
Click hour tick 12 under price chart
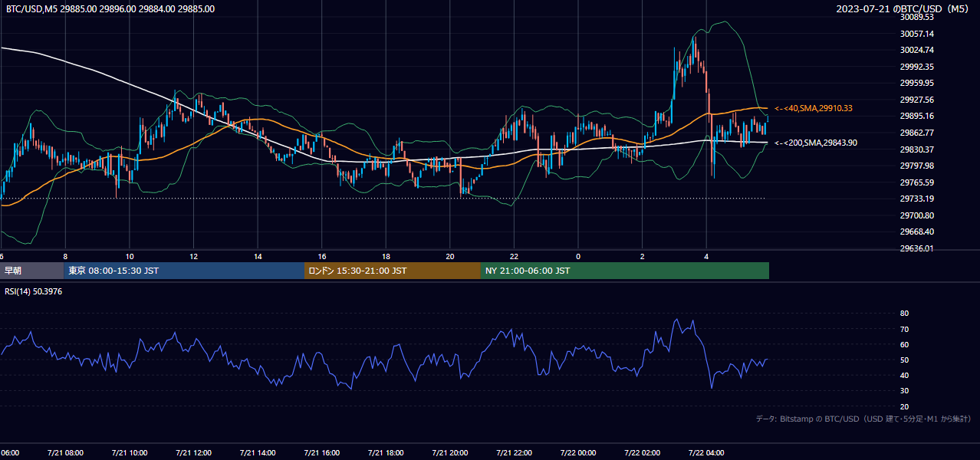193,256
